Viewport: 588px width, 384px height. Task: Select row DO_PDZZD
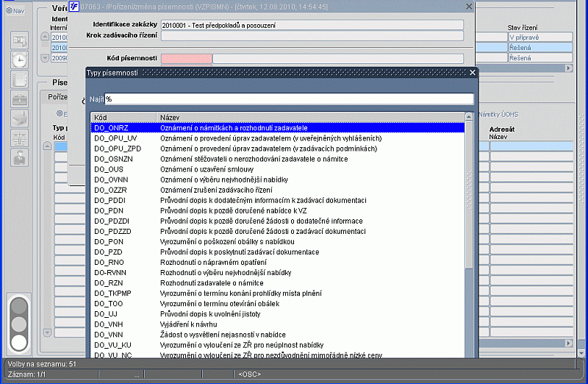(x=278, y=231)
